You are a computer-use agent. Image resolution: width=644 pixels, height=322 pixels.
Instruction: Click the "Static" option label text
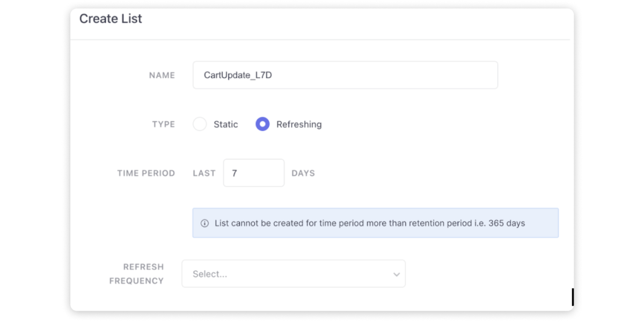tap(225, 125)
